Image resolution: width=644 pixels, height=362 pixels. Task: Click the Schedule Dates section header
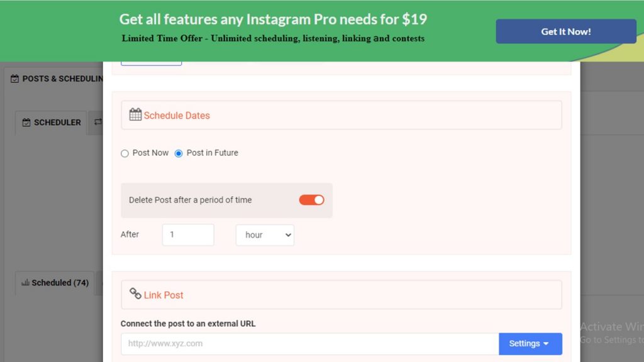[x=341, y=115]
